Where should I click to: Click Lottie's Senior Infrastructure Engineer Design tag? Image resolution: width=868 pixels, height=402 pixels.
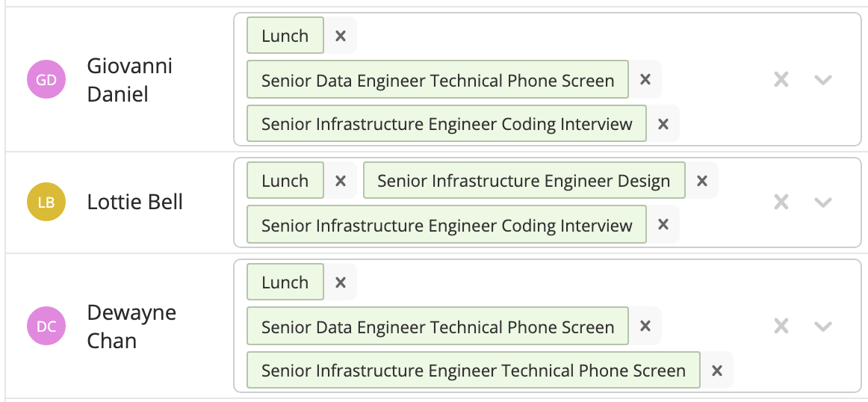pyautogui.click(x=524, y=181)
